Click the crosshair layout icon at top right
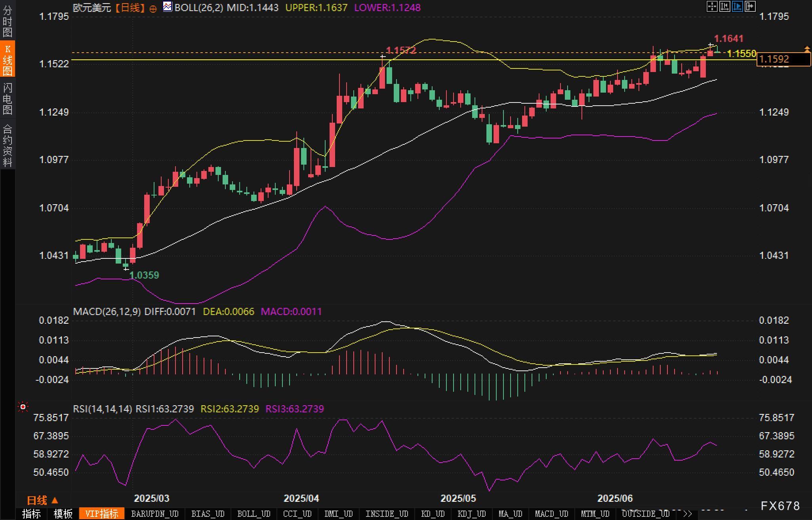 (x=712, y=6)
